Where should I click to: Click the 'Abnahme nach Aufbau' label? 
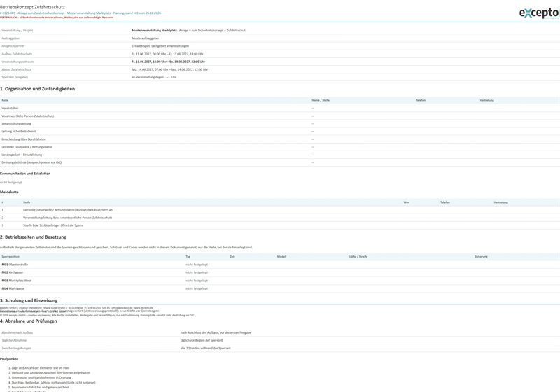point(17,332)
